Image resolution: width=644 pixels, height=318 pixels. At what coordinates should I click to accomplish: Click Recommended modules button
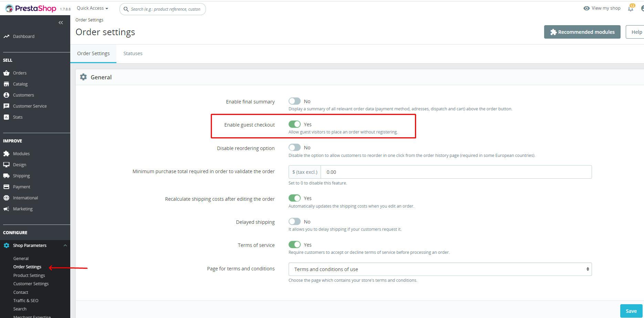582,32
